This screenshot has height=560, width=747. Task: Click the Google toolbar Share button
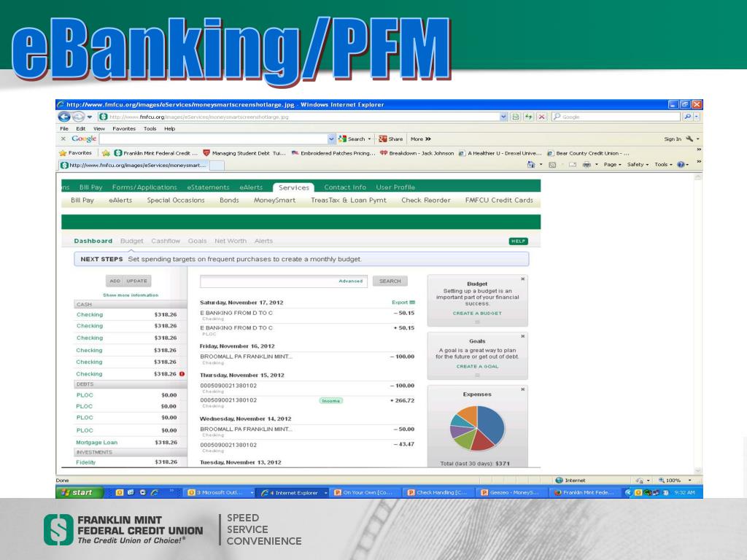coord(391,139)
